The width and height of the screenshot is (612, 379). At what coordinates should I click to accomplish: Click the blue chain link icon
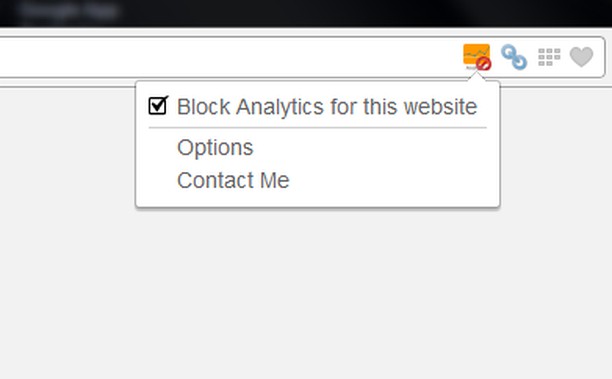click(514, 57)
